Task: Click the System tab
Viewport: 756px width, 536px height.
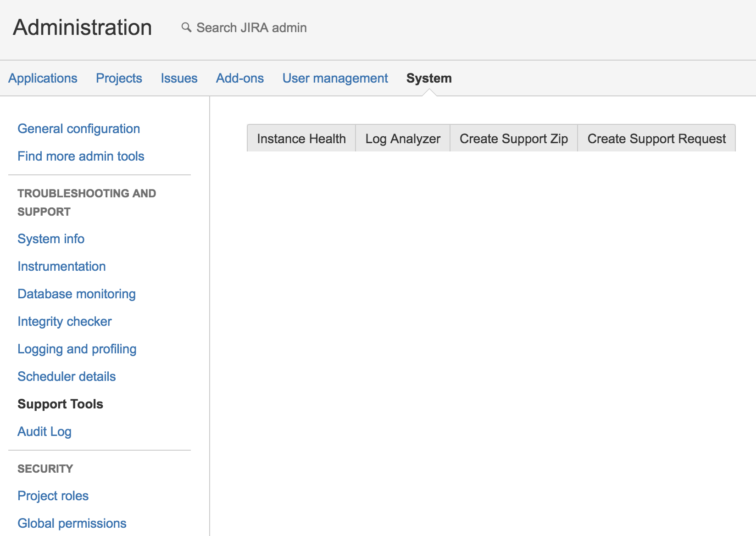Action: coord(429,78)
